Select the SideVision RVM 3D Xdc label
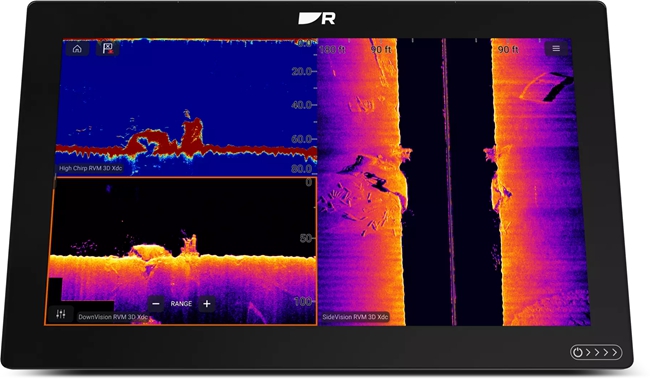The width and height of the screenshot is (650, 379). 355,317
